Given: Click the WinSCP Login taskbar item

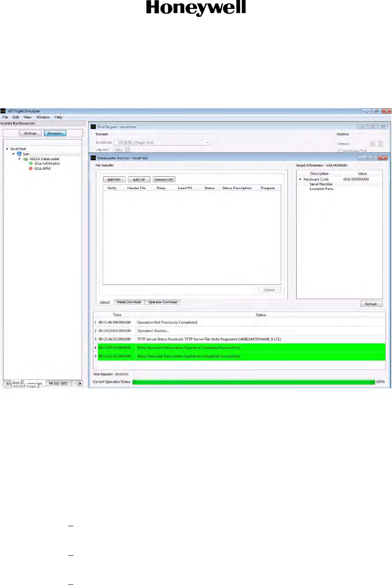Looking at the screenshot, I should point(25,386).
